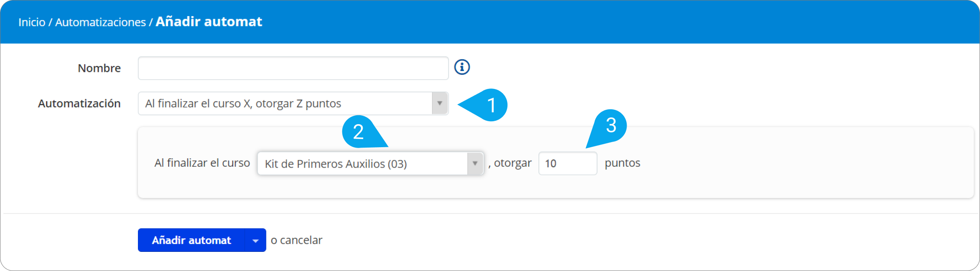Click the info icon beside Nombre field

[462, 67]
